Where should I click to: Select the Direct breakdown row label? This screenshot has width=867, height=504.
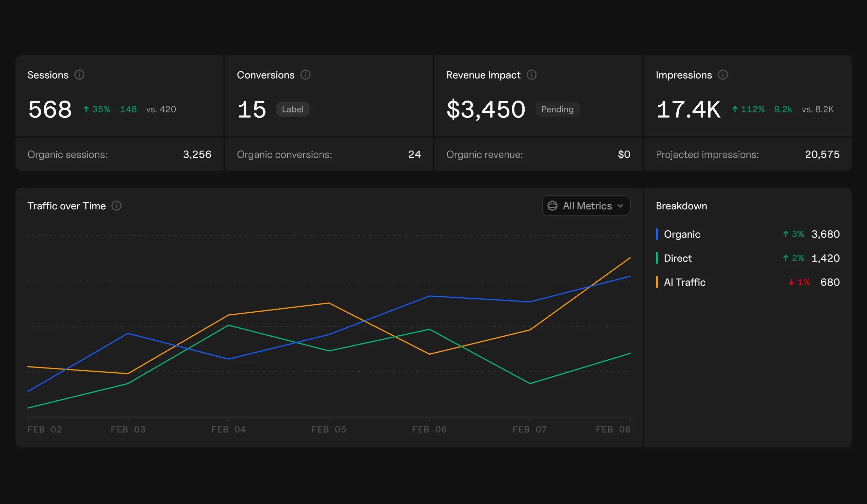(678, 258)
